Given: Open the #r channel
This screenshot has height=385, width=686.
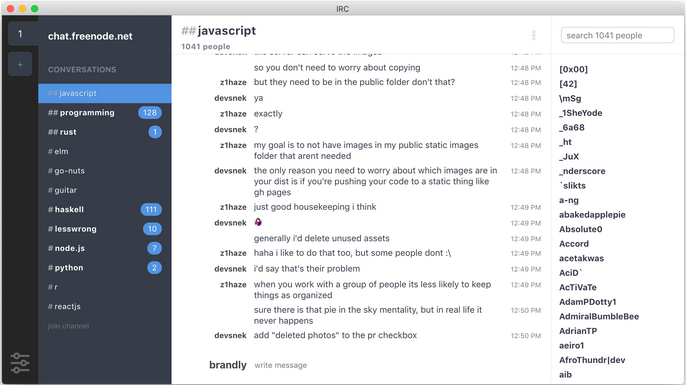Looking at the screenshot, I should click(x=105, y=287).
